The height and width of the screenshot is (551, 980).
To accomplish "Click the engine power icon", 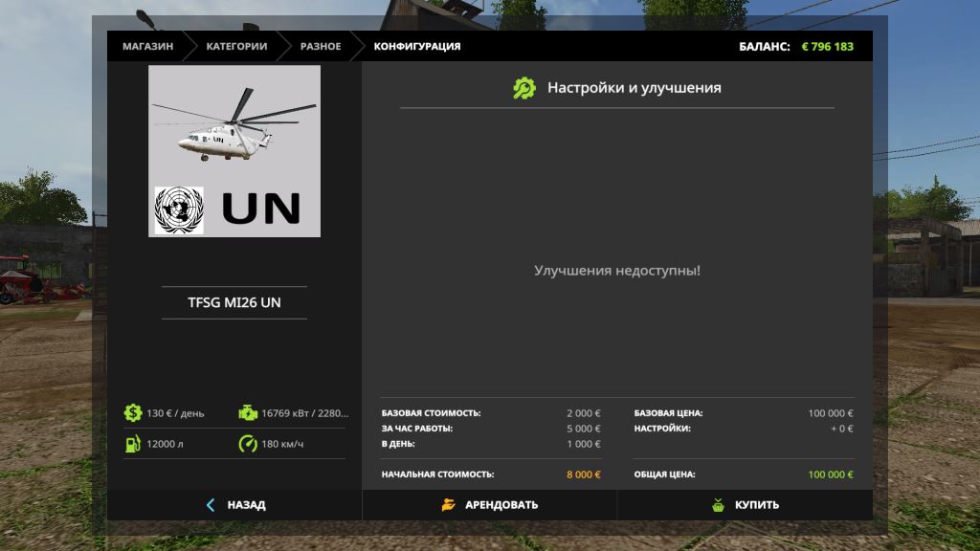I will click(248, 413).
